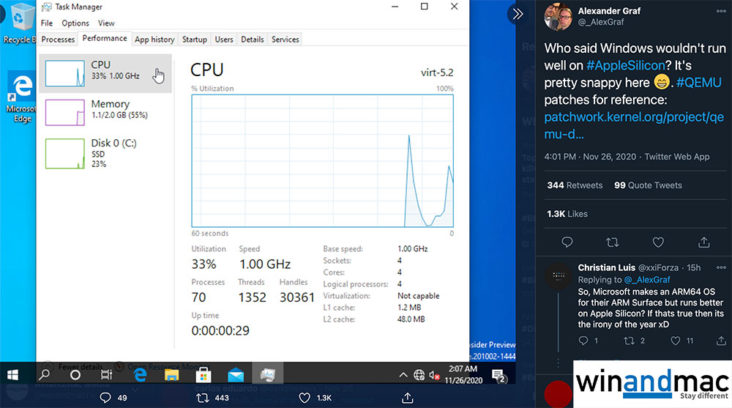Click the #AppleSilicon hashtag
This screenshot has height=408, width=732.
pyautogui.click(x=625, y=65)
